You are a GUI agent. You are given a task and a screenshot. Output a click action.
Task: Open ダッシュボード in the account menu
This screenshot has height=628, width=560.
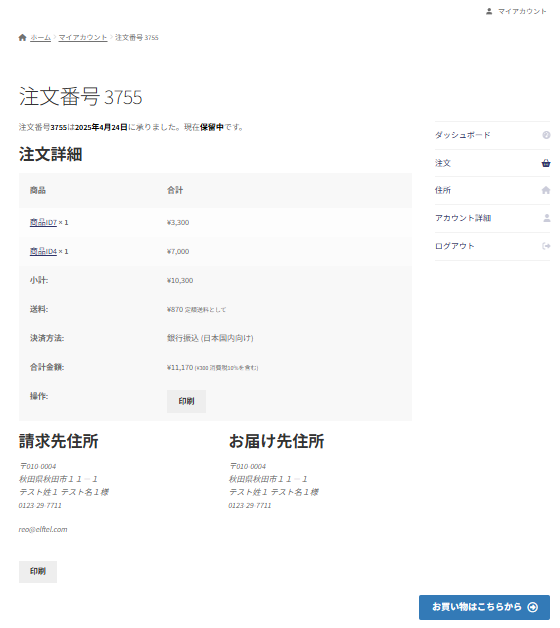coord(463,135)
